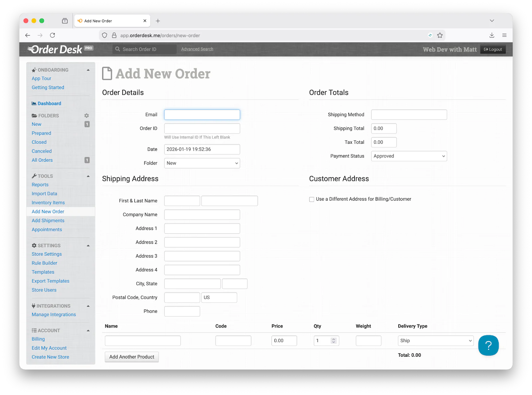Increment the Qty value with the up arrow

pos(333,339)
